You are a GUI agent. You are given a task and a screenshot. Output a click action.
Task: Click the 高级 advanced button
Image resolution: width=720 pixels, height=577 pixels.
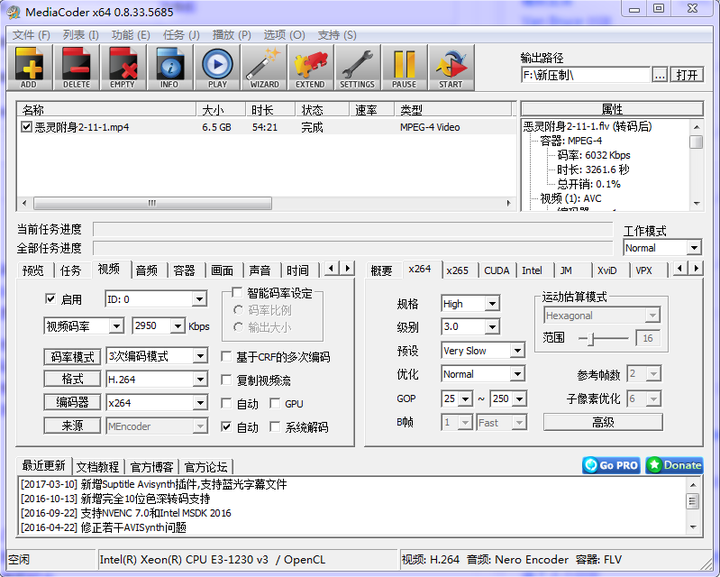603,422
